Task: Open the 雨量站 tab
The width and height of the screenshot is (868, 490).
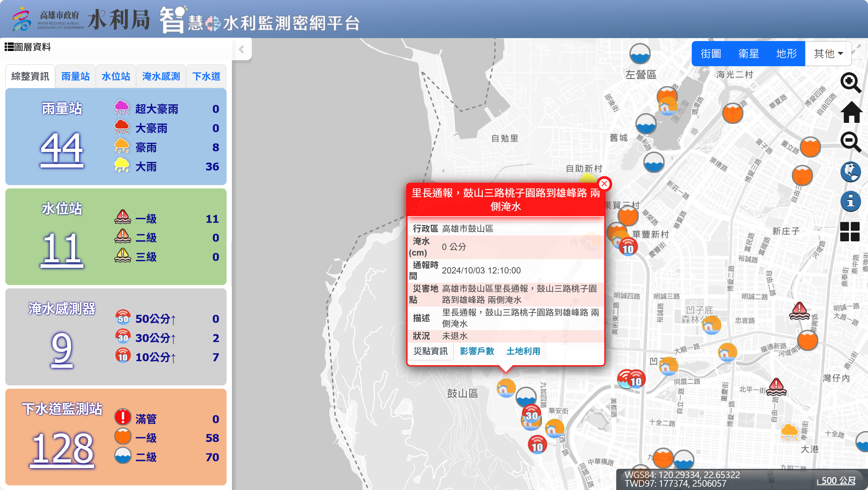Action: point(75,76)
